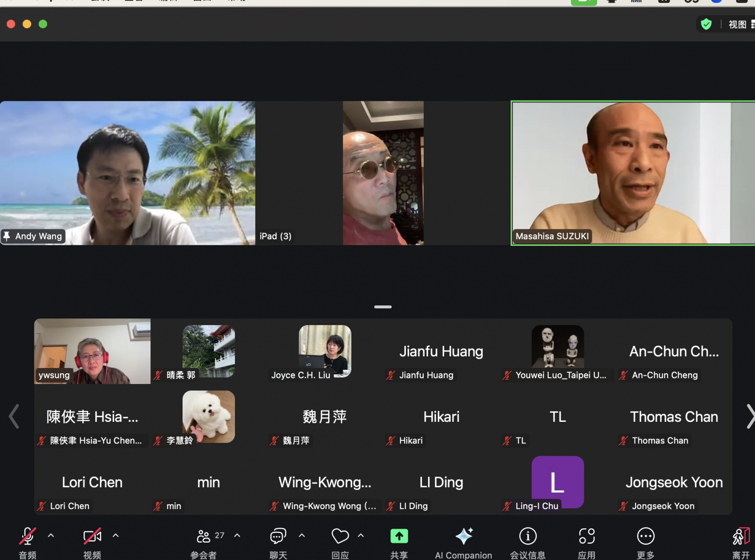
Task: Unmute the microphone
Action: [27, 536]
